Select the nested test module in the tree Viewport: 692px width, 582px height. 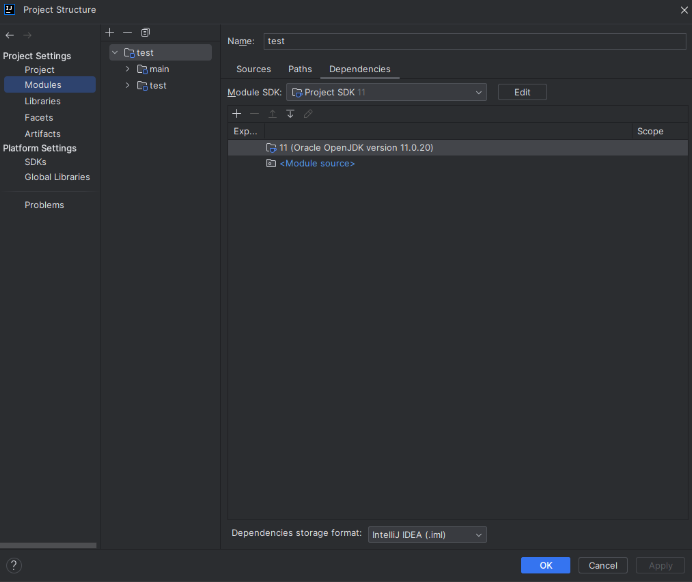(x=158, y=86)
